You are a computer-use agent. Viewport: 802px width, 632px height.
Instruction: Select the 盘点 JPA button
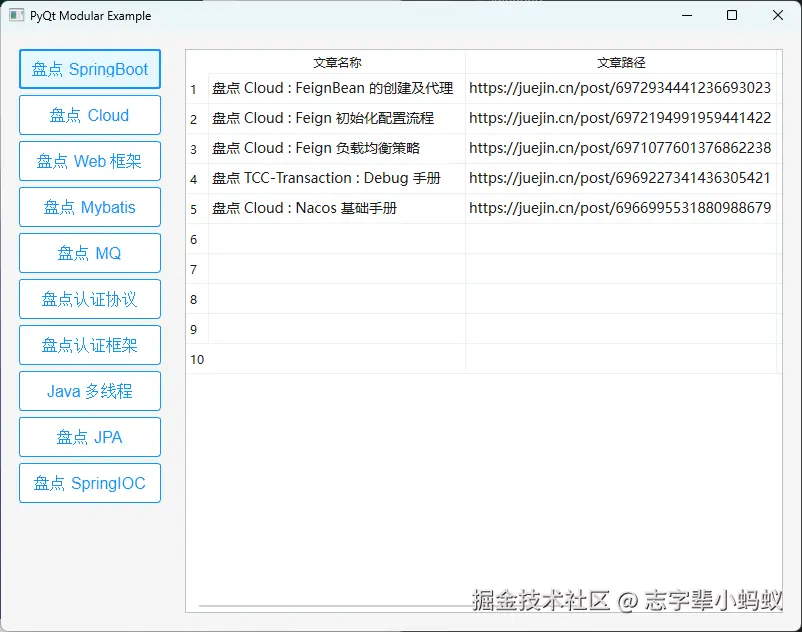(x=90, y=437)
